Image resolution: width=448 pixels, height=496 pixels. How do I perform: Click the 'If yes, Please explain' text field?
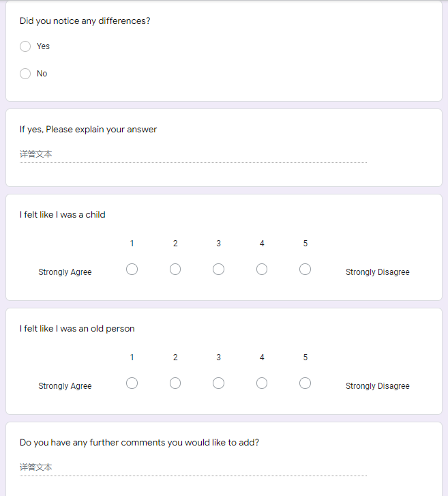point(193,154)
